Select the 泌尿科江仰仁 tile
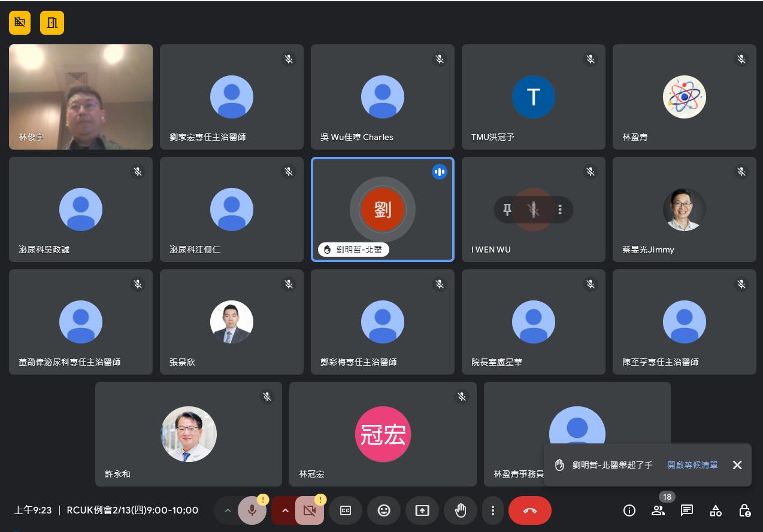763x532 pixels. [232, 209]
